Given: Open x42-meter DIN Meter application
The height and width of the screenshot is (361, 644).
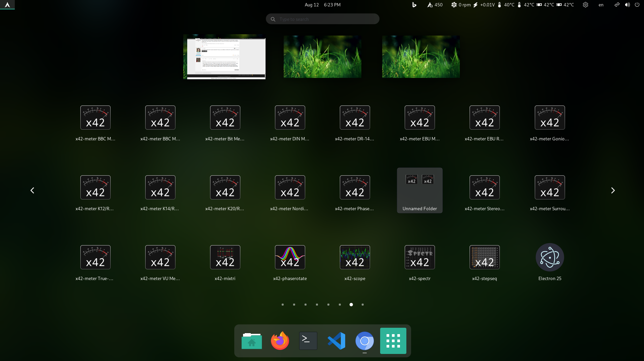Looking at the screenshot, I should [290, 123].
